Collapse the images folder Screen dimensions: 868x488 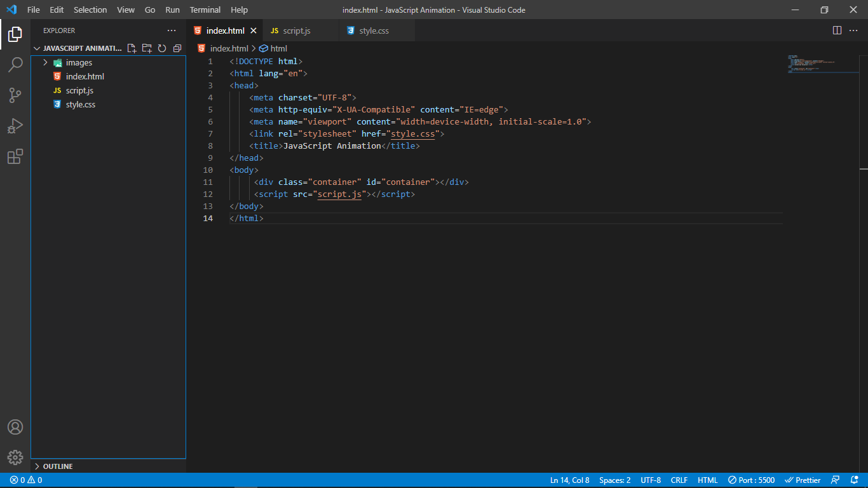coord(44,62)
